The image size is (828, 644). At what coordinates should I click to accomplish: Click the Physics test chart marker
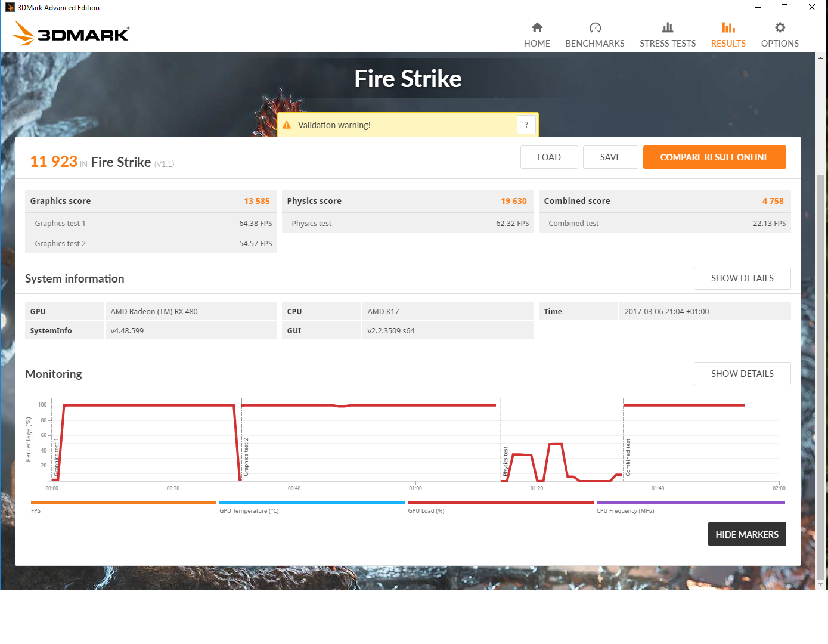(506, 461)
